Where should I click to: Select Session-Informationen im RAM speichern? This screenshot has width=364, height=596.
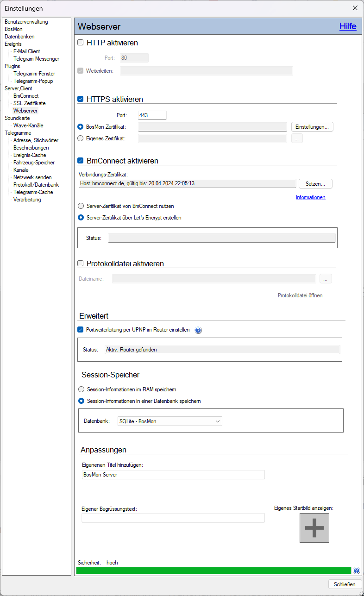[82, 389]
